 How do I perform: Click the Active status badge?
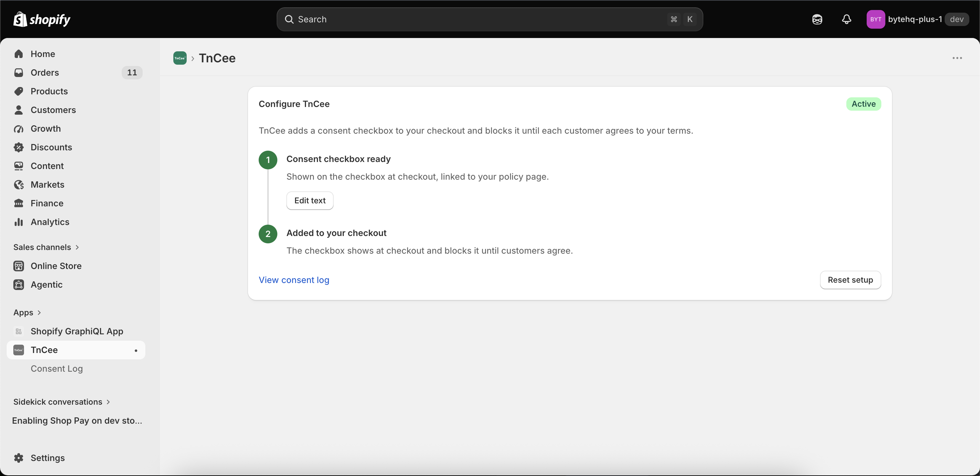[x=864, y=104]
